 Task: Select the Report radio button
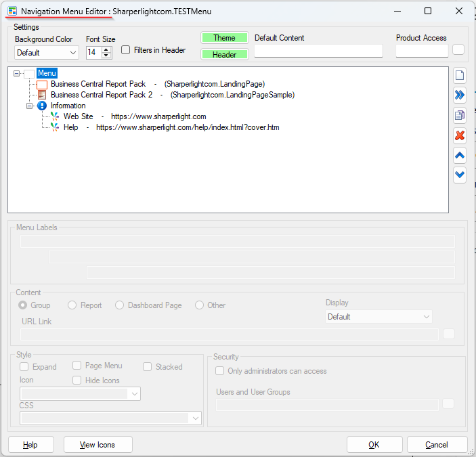tap(72, 305)
